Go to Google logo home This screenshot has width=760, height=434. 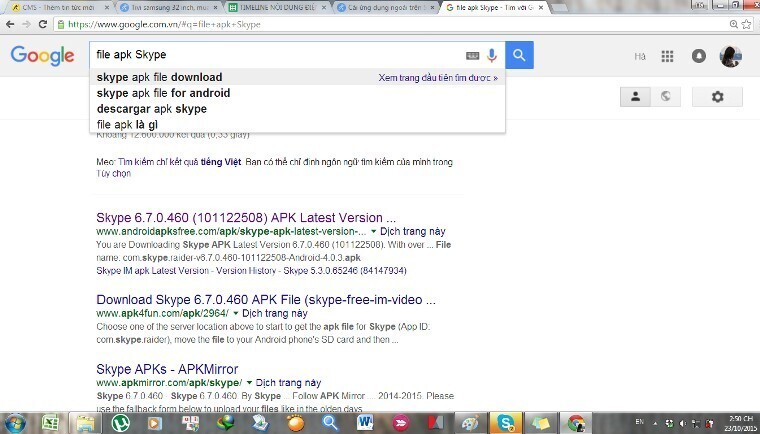(x=43, y=56)
